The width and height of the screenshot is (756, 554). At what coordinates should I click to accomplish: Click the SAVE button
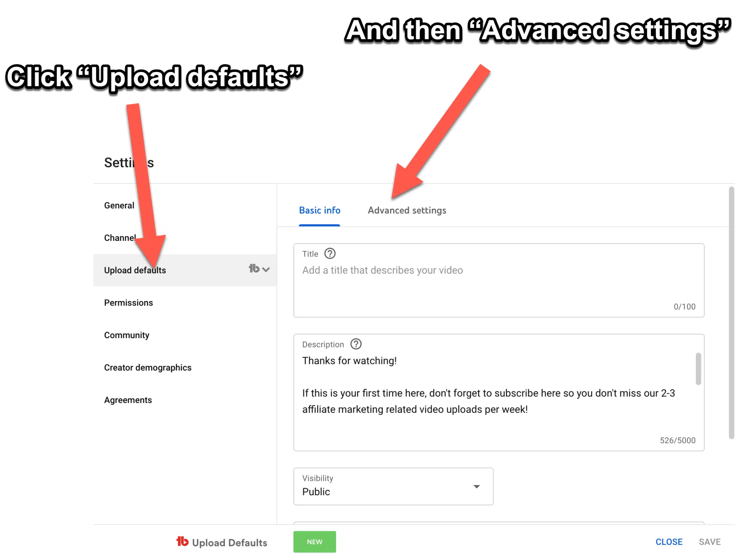coord(709,542)
